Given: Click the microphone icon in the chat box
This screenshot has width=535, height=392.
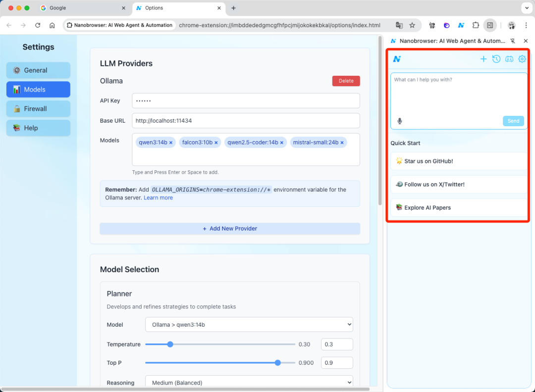Looking at the screenshot, I should click(400, 121).
